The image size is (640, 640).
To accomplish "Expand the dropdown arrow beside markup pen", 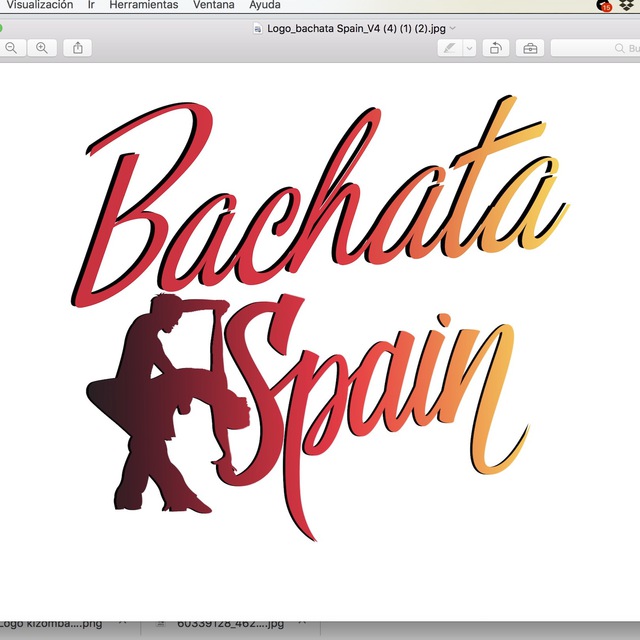I will coord(469,48).
